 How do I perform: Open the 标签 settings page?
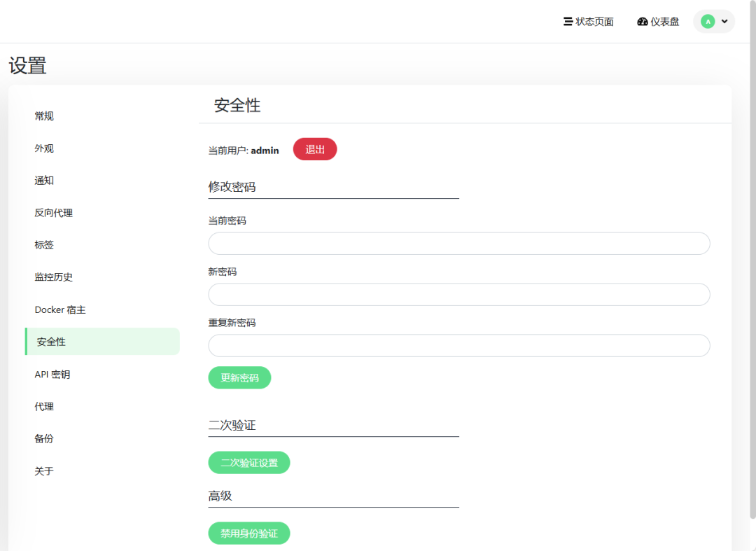tap(44, 245)
